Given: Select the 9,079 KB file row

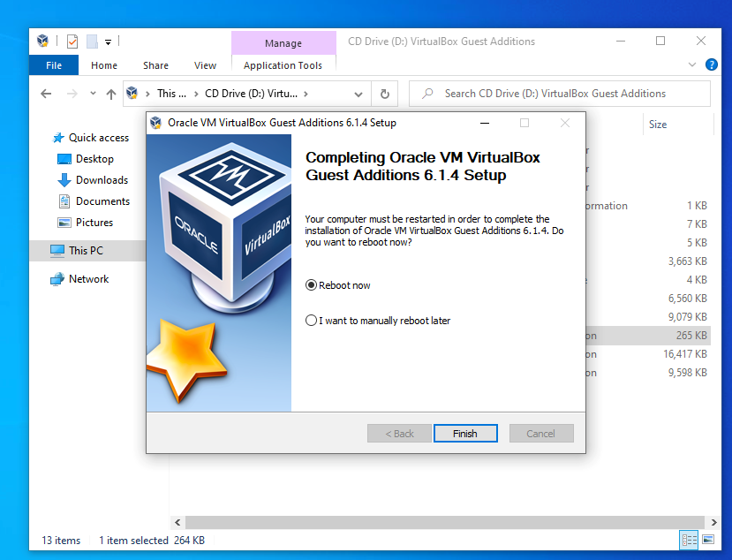Looking at the screenshot, I should [648, 317].
